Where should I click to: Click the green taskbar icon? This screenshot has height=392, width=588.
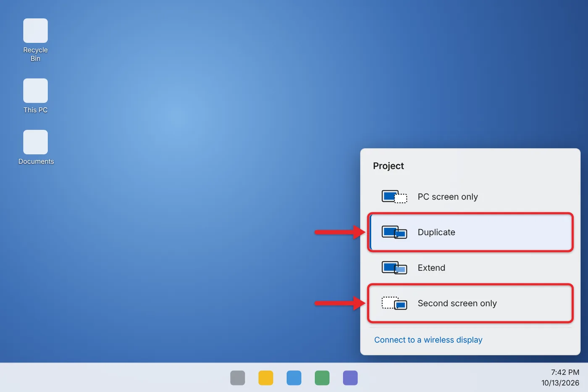(x=322, y=378)
